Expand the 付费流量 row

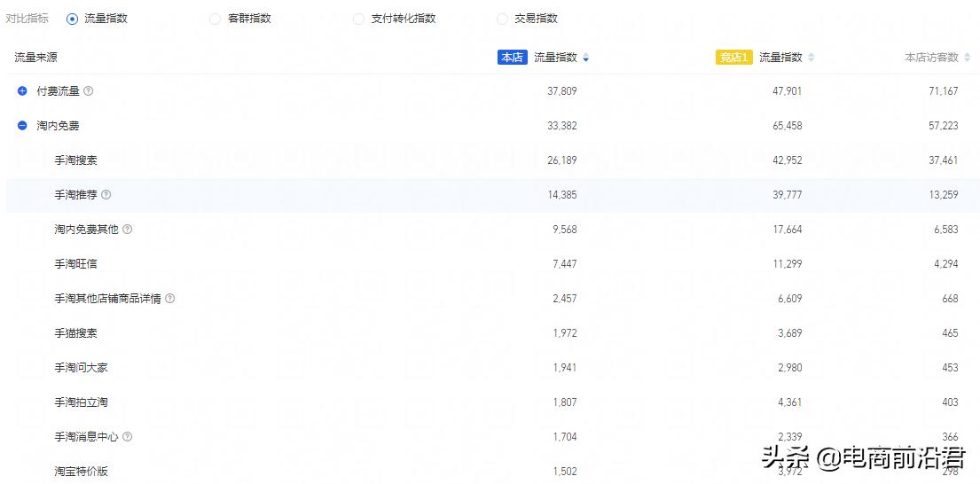tap(22, 91)
